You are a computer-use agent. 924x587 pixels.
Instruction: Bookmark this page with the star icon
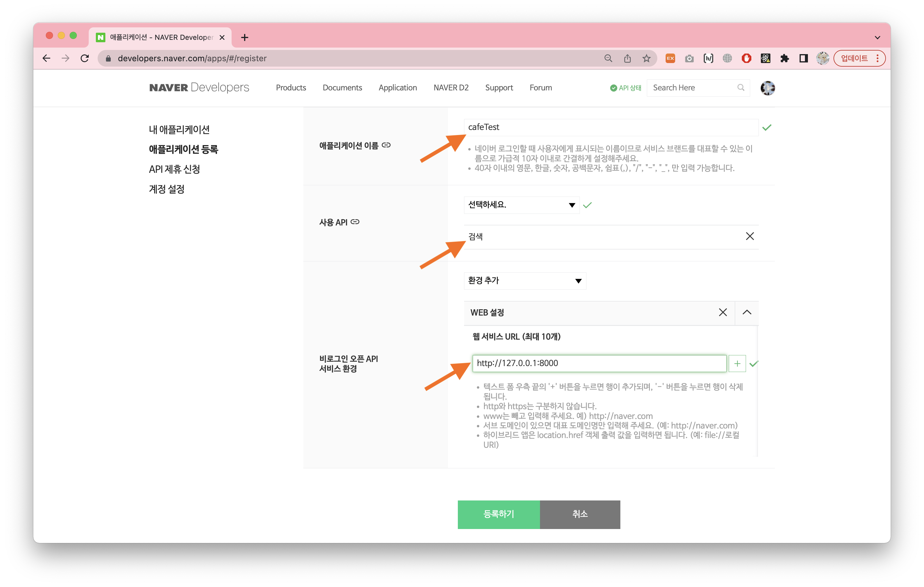pyautogui.click(x=647, y=58)
